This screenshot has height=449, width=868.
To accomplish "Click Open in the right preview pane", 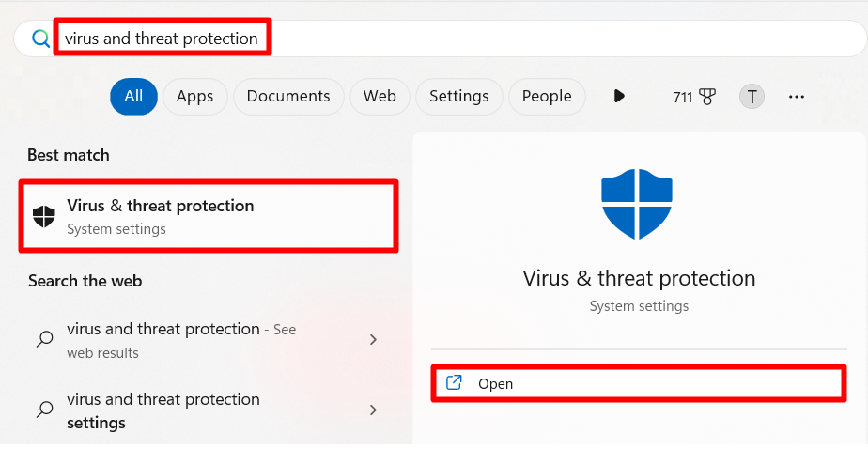I will click(x=639, y=383).
